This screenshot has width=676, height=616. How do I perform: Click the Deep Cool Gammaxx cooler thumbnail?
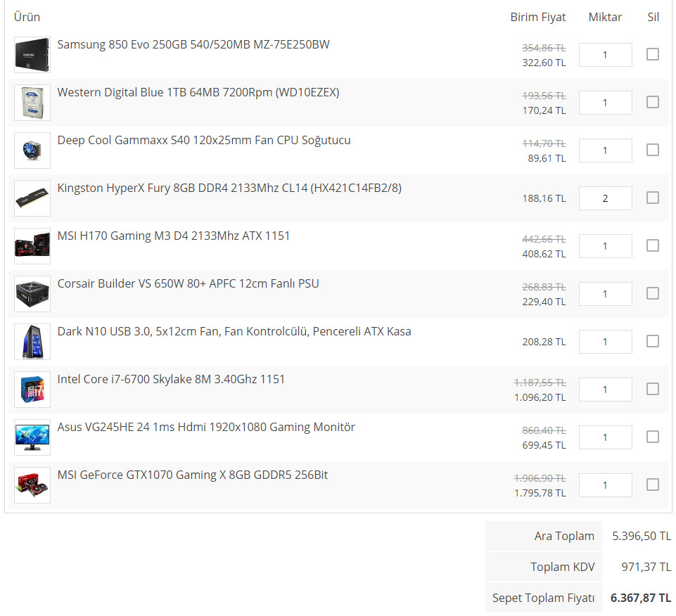[32, 150]
